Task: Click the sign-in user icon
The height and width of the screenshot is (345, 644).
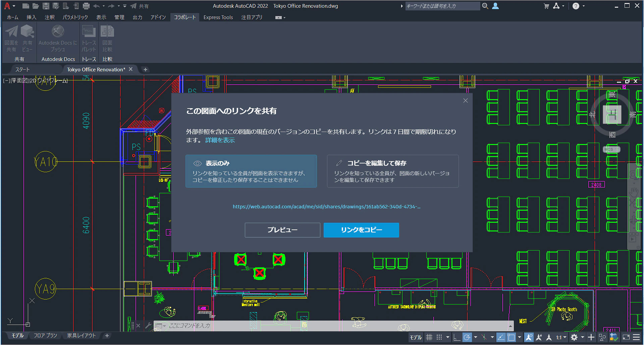Action: pyautogui.click(x=495, y=6)
